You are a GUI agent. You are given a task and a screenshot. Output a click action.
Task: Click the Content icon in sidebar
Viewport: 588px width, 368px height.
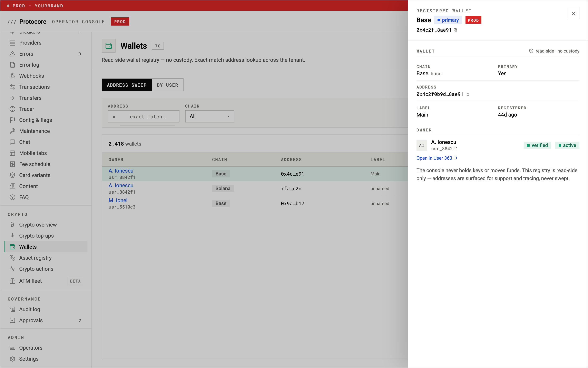pos(12,186)
